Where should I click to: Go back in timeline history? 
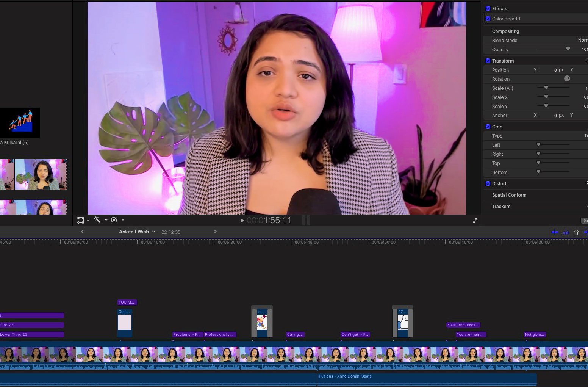point(82,232)
